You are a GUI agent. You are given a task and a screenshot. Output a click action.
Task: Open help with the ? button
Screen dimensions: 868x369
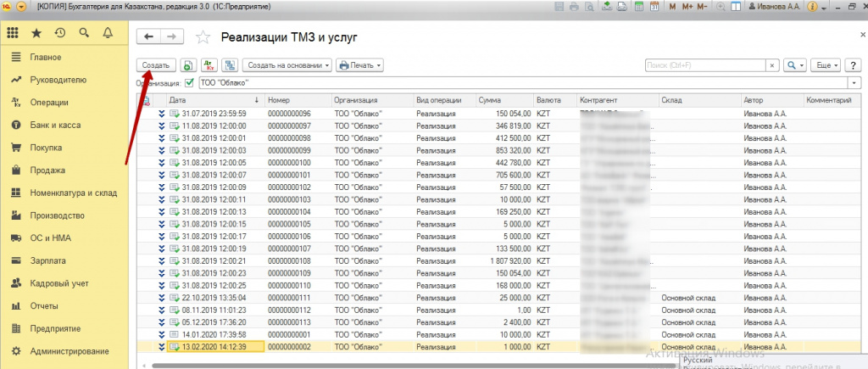coord(853,65)
